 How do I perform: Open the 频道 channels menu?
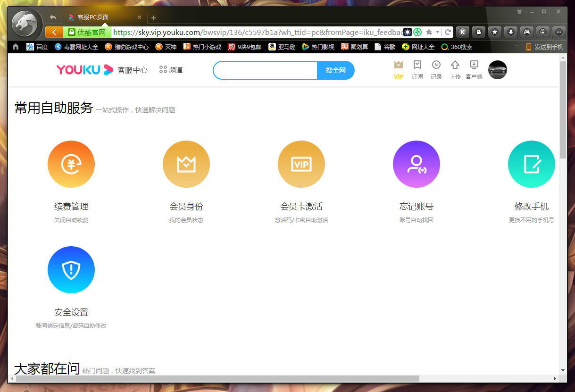171,69
